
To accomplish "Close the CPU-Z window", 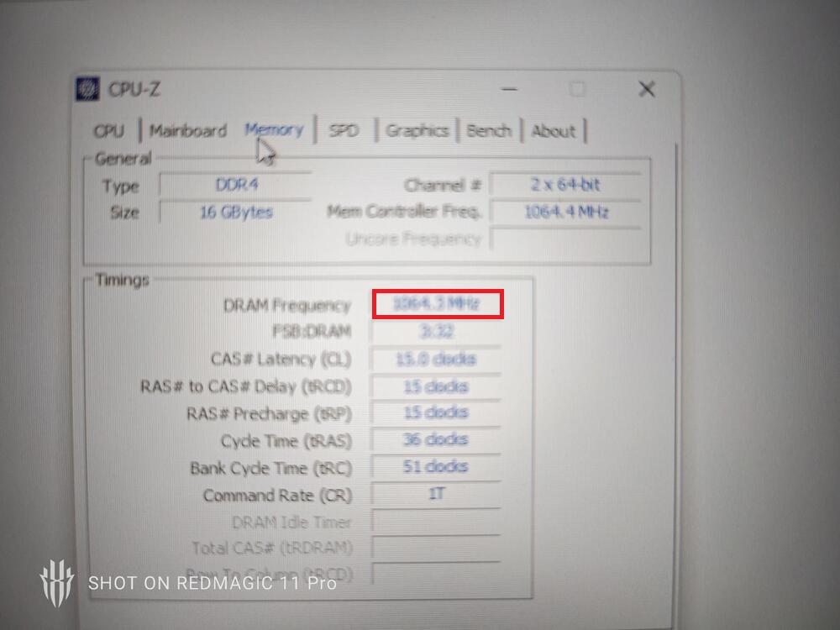I will click(x=646, y=89).
